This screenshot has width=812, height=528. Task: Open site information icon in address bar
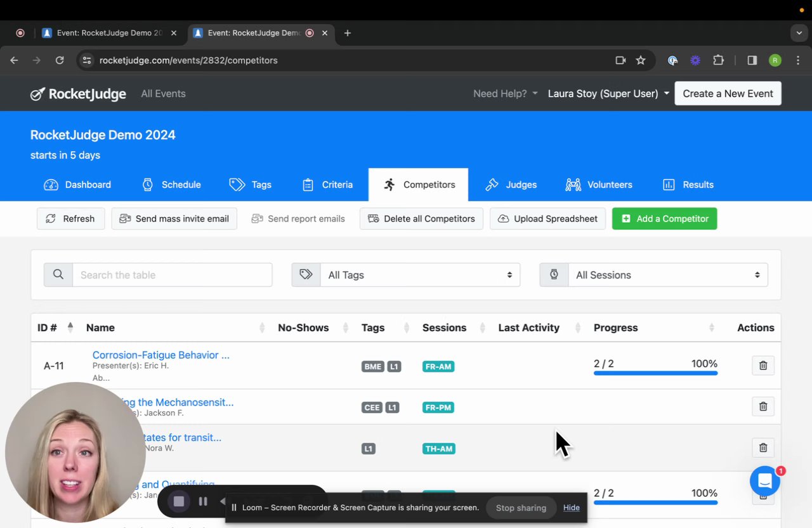(x=88, y=60)
